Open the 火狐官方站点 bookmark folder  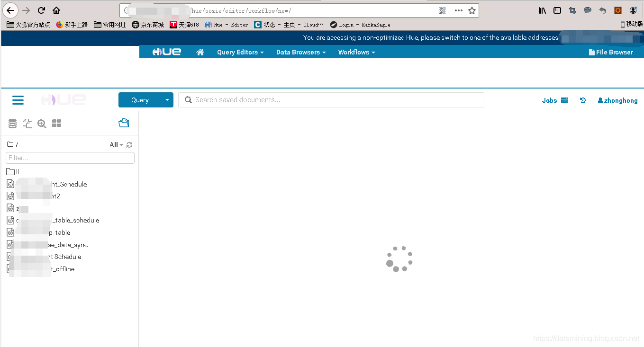28,25
